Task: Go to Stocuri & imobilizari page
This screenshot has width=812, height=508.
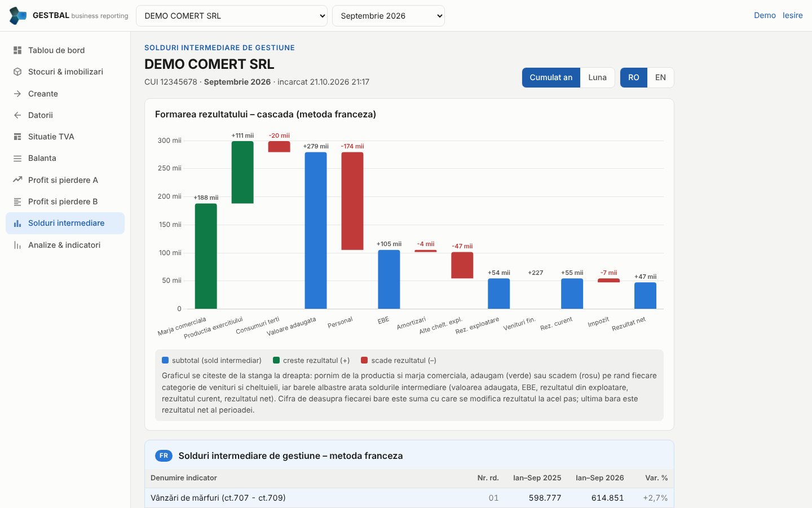Action: pos(65,72)
